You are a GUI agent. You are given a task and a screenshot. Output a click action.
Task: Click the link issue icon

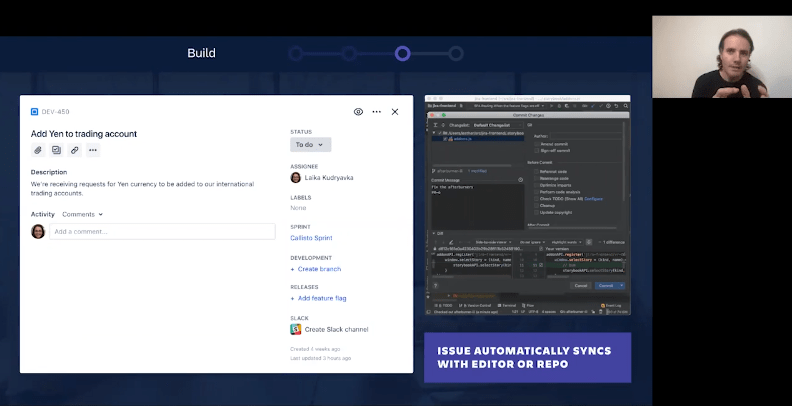click(75, 150)
